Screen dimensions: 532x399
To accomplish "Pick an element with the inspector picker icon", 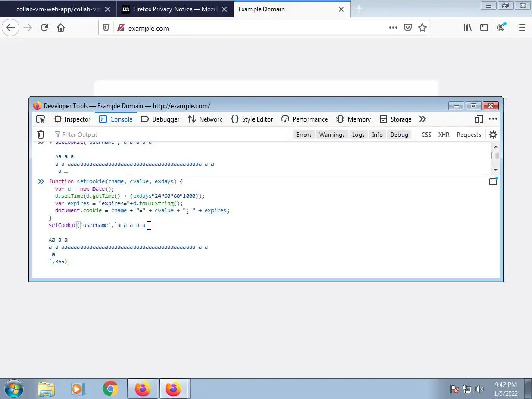I will click(41, 119).
